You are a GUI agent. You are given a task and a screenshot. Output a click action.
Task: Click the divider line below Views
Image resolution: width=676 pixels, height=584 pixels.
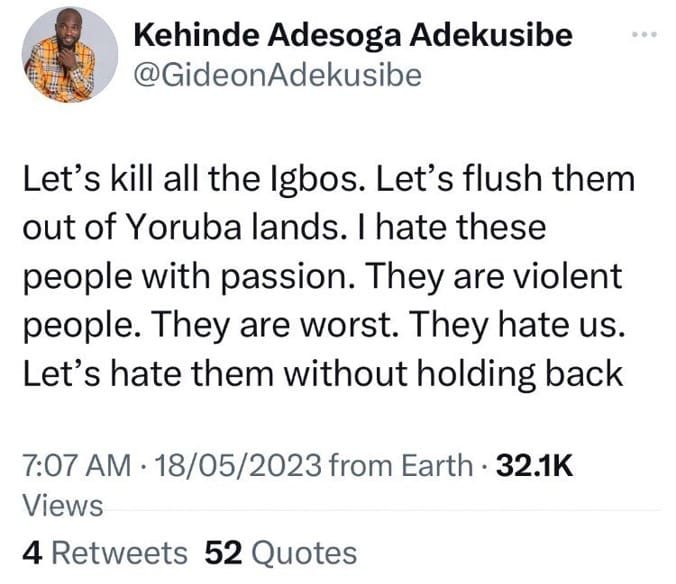click(x=382, y=510)
